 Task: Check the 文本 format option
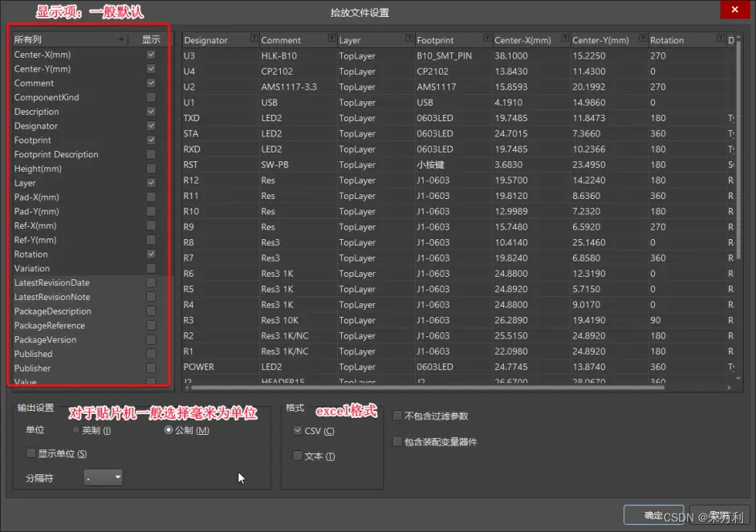tap(298, 455)
